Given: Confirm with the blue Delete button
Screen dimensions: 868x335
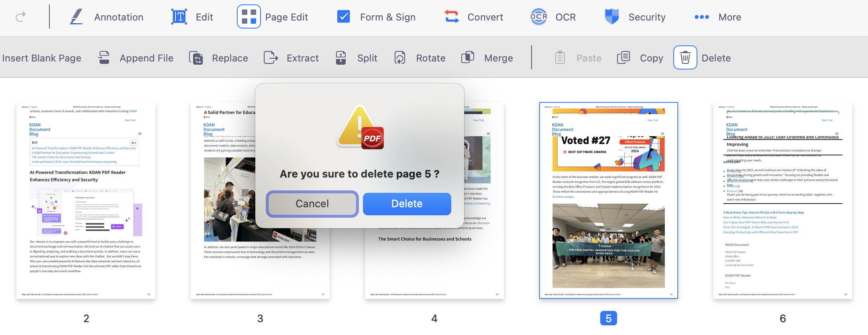Looking at the screenshot, I should 407,204.
